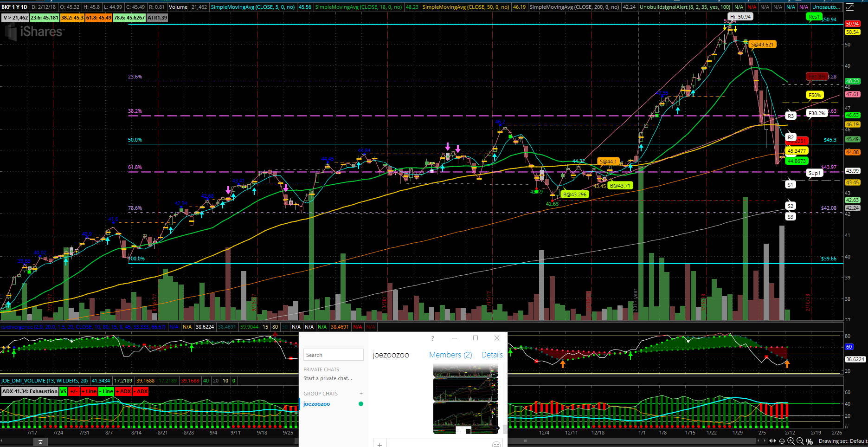The image size is (868, 447).
Task: Maximize the chat window
Action: point(476,338)
